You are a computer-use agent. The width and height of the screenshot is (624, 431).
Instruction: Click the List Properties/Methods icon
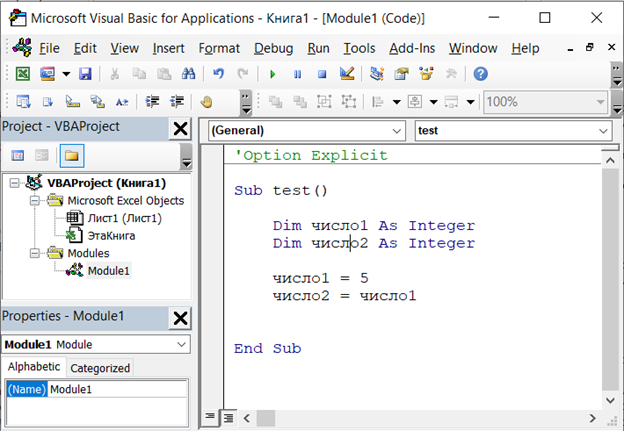[x=23, y=102]
